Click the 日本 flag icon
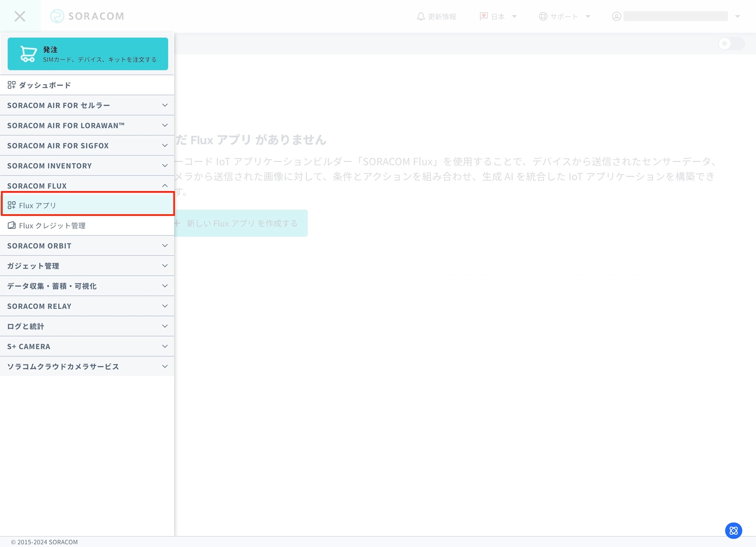This screenshot has width=756, height=547. [483, 16]
